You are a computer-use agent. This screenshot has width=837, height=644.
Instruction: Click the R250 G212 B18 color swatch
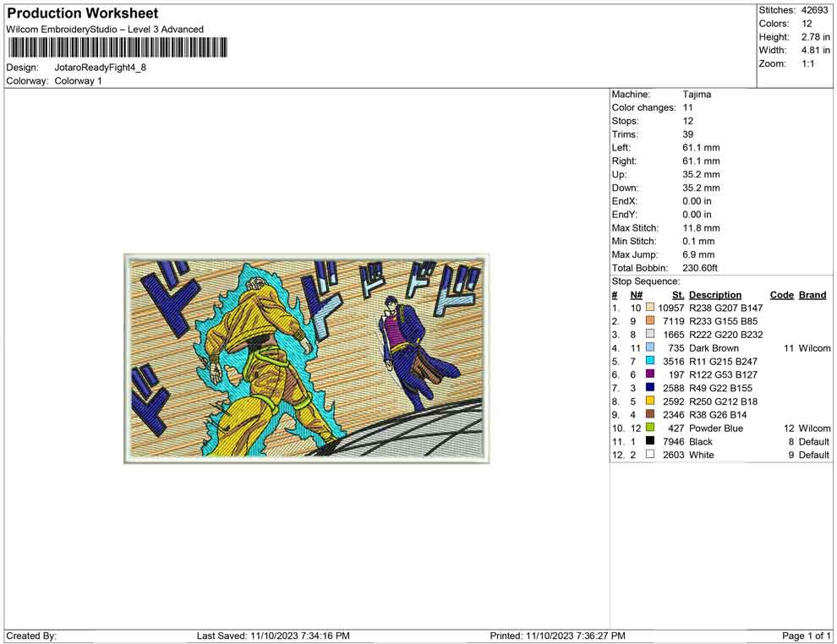coord(649,401)
